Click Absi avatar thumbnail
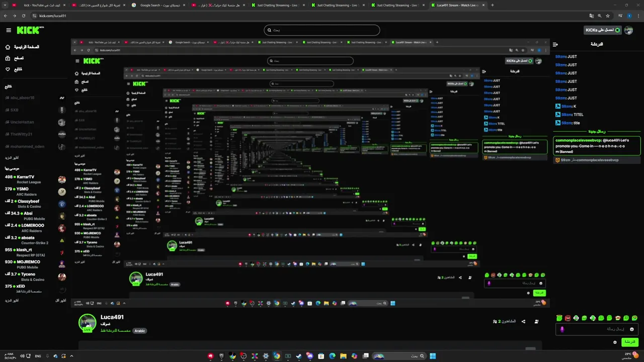 click(62, 216)
